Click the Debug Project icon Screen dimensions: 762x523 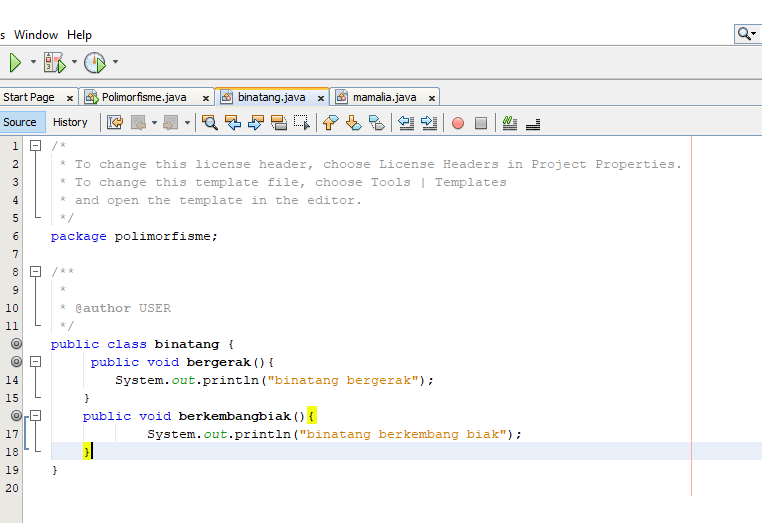point(54,63)
